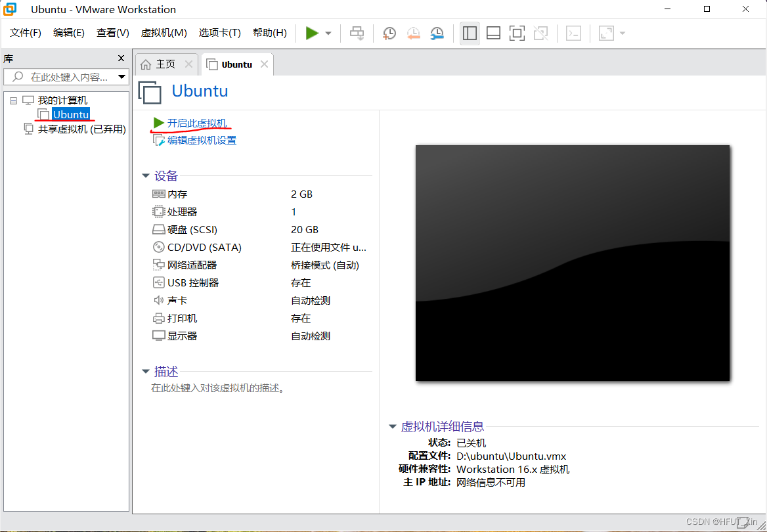
Task: Open the 帮助(H) menu
Action: tap(269, 33)
